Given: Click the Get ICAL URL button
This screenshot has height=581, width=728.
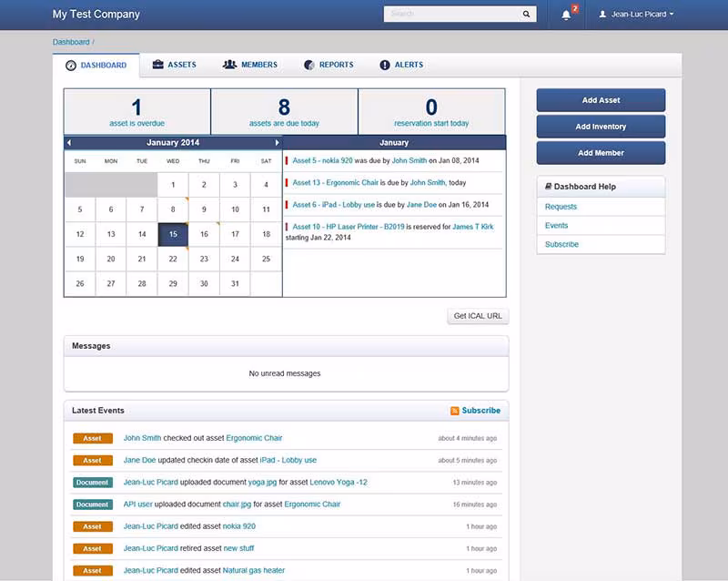Looking at the screenshot, I should (x=478, y=316).
